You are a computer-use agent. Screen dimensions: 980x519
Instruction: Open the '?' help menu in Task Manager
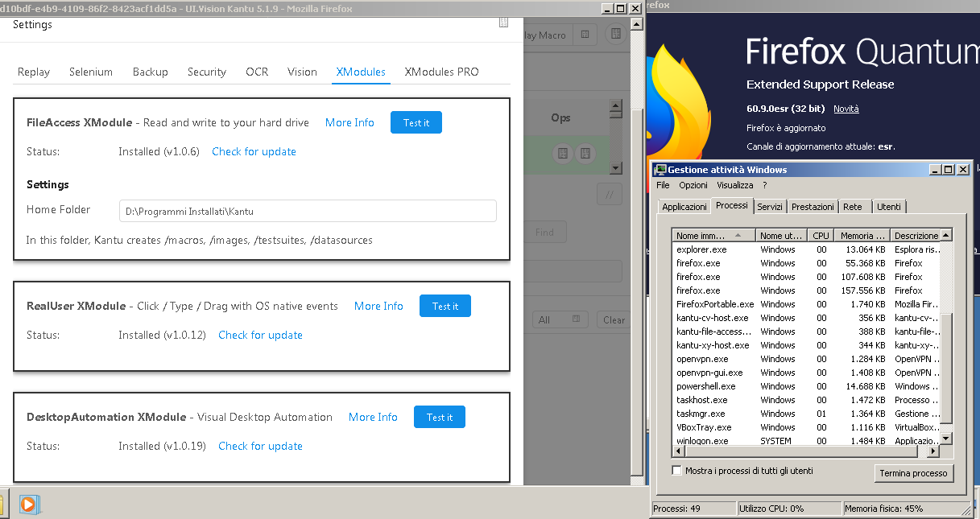pyautogui.click(x=764, y=185)
